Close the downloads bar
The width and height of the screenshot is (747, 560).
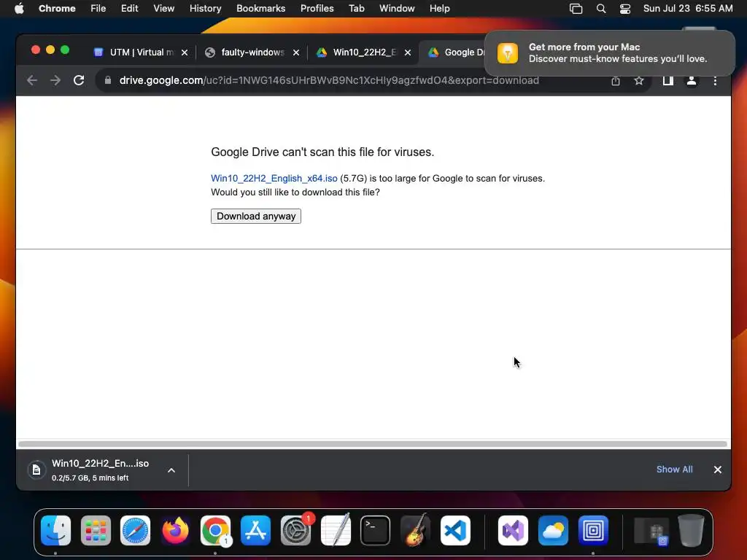click(x=718, y=470)
